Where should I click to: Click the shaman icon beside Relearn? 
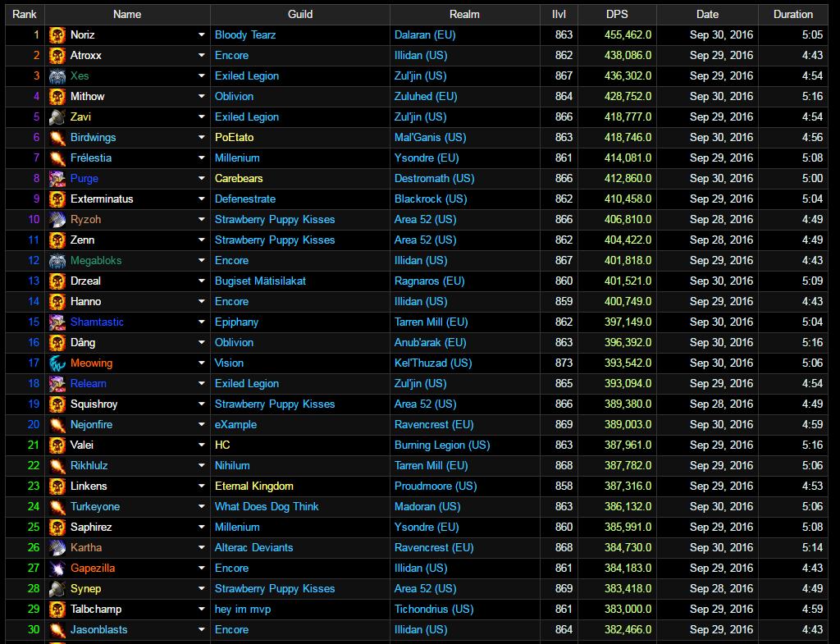[x=57, y=384]
